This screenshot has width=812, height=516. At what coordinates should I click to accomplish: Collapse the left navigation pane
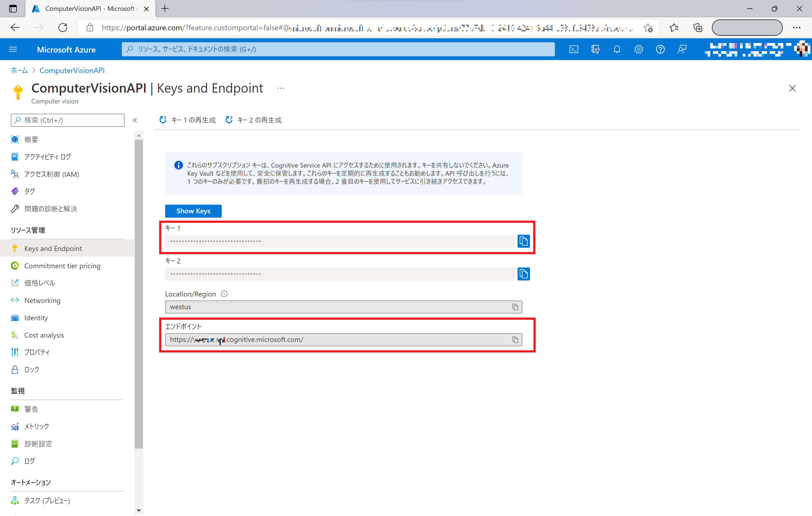[x=135, y=120]
